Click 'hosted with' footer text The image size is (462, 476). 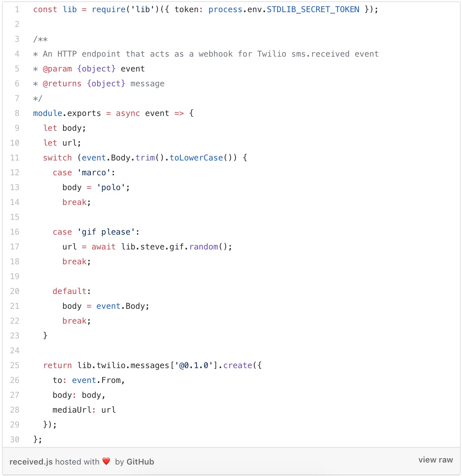pyautogui.click(x=77, y=462)
